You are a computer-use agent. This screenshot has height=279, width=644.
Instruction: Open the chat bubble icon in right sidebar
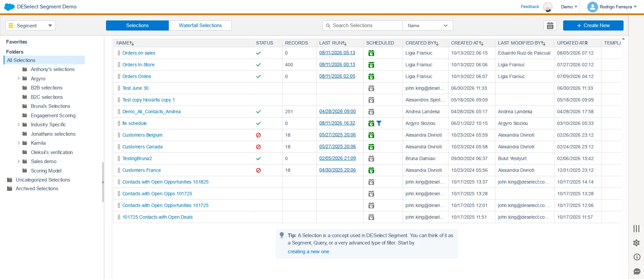[637, 271]
